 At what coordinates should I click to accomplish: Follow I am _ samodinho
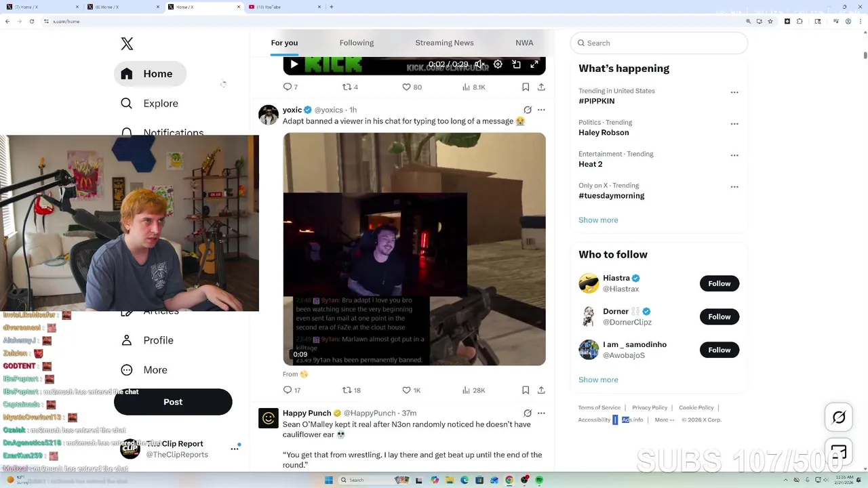(719, 350)
